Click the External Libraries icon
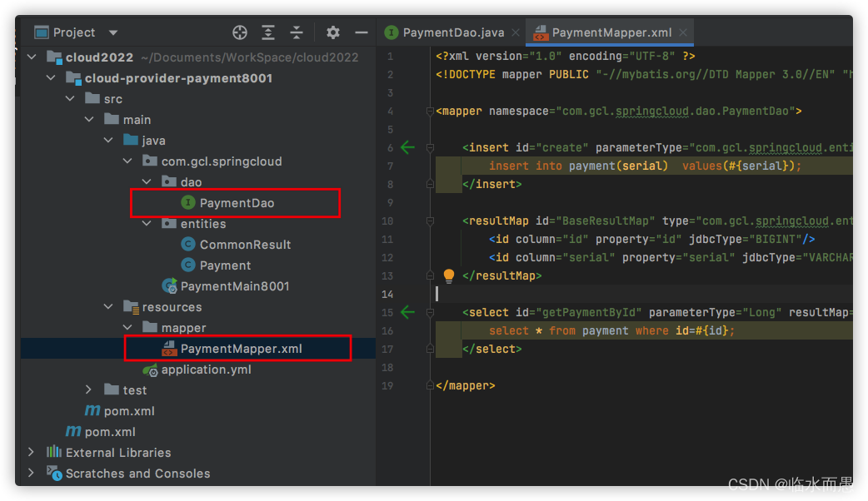Viewport: 868px width, 501px height. pyautogui.click(x=53, y=453)
